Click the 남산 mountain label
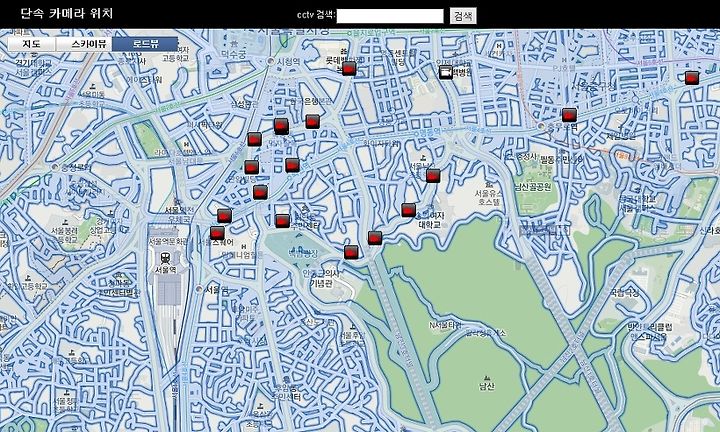The image size is (720, 432). (487, 387)
